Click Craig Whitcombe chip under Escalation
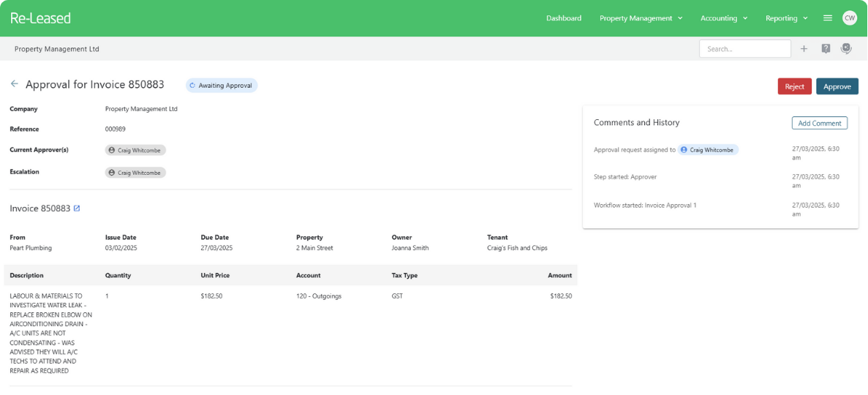Image resolution: width=868 pixels, height=395 pixels. (x=135, y=173)
